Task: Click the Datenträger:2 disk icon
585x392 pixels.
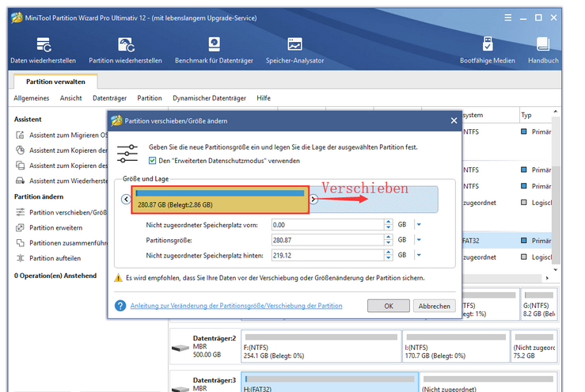Action: click(180, 348)
